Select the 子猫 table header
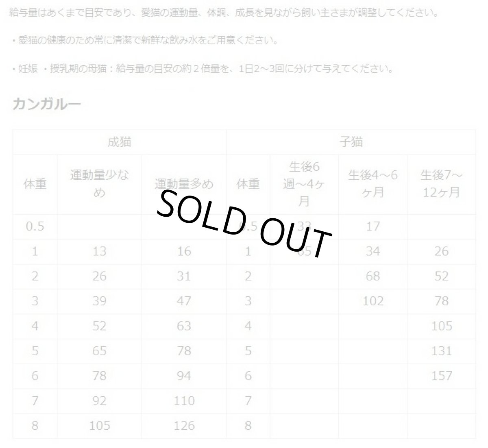 351,143
